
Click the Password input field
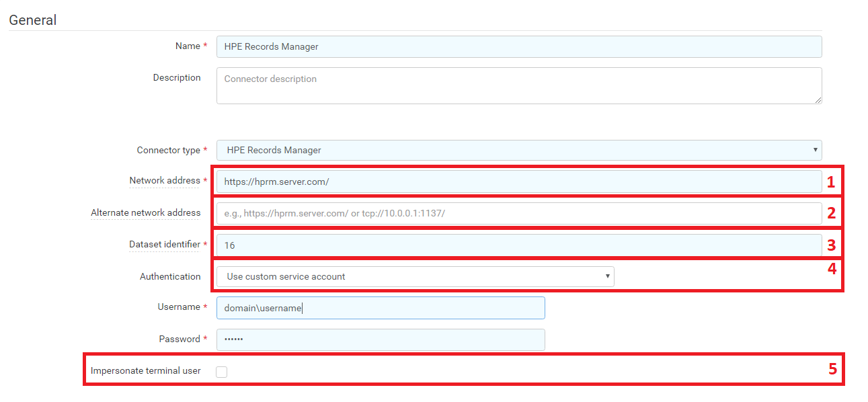(x=380, y=339)
